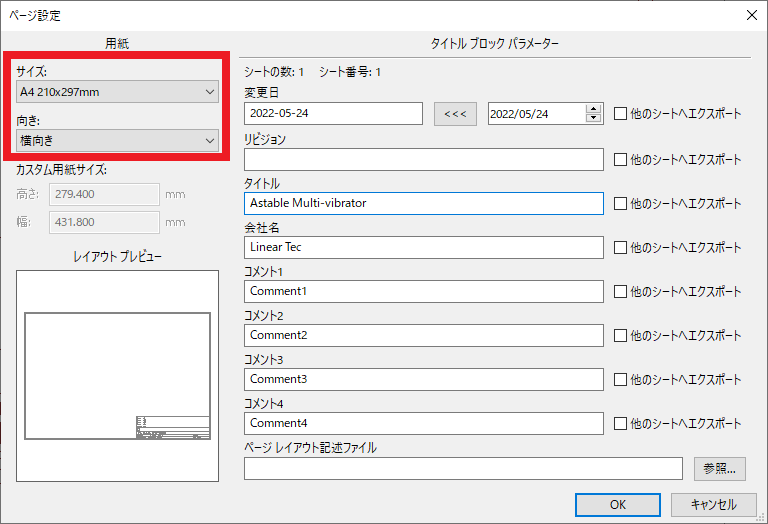This screenshot has width=768, height=524.
Task: Click the <<< date transfer button
Action: click(x=454, y=114)
